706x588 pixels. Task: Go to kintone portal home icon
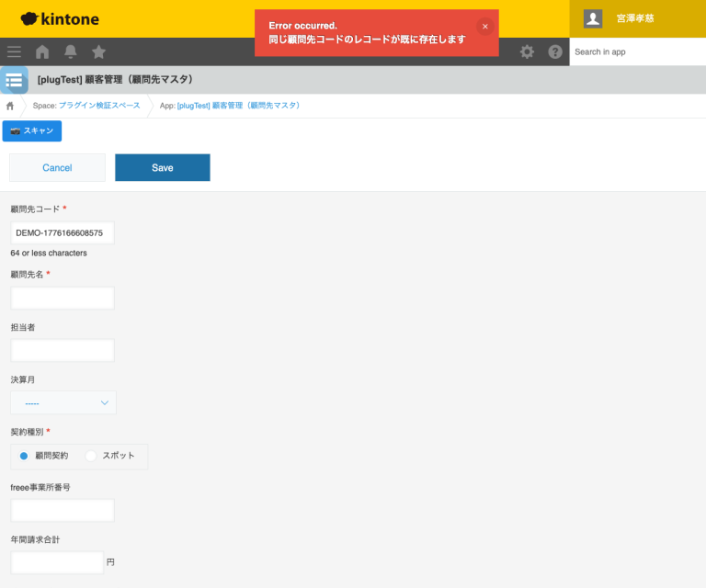(42, 51)
